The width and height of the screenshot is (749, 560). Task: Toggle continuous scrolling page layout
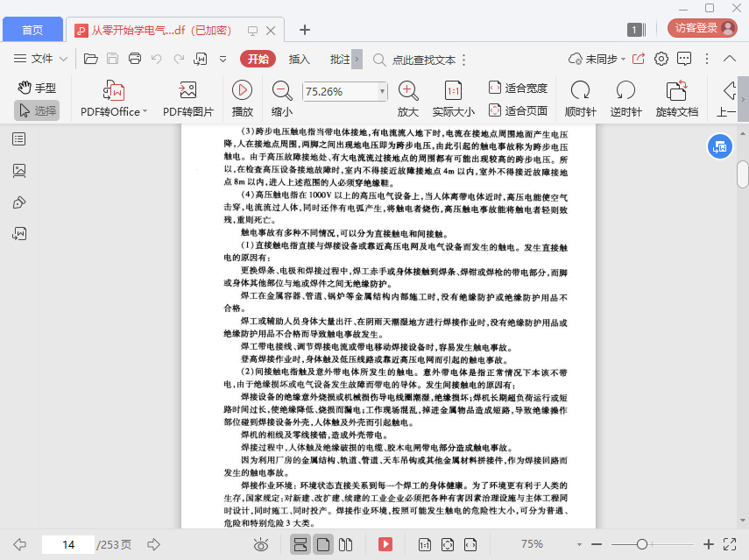click(x=300, y=544)
